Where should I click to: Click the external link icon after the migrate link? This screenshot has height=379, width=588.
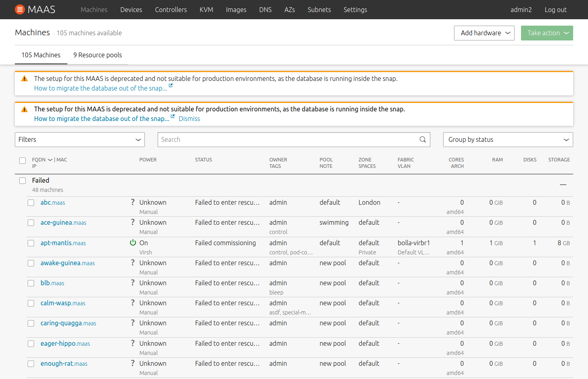click(x=170, y=85)
